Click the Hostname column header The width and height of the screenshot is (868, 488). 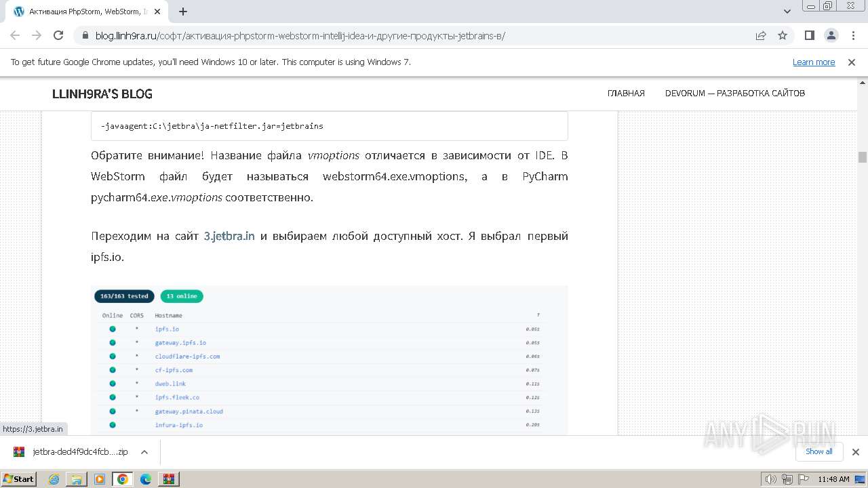click(168, 315)
